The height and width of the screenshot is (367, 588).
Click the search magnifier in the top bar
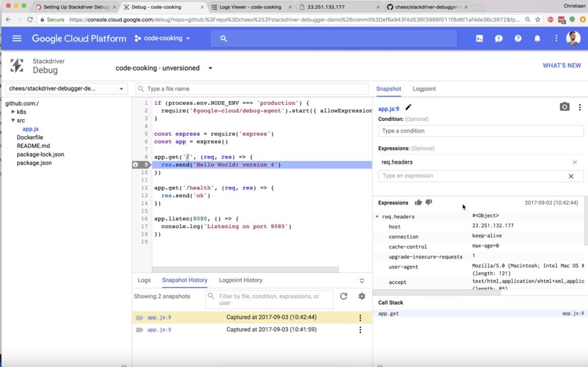[224, 38]
